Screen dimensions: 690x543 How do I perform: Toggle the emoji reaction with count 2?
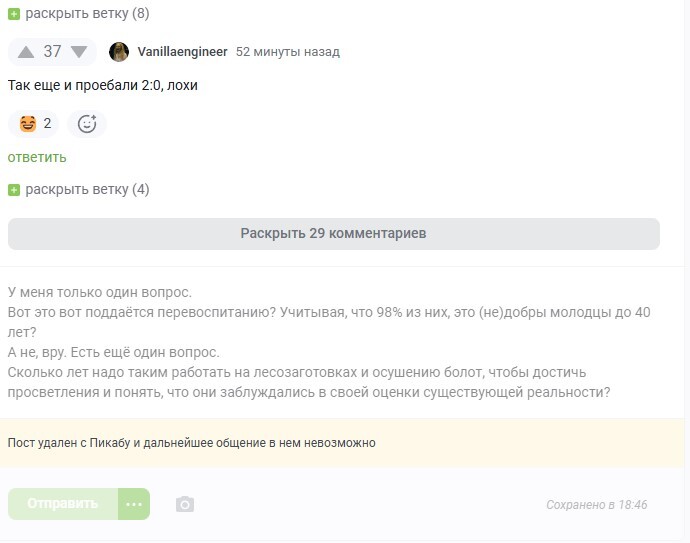pyautogui.click(x=34, y=124)
